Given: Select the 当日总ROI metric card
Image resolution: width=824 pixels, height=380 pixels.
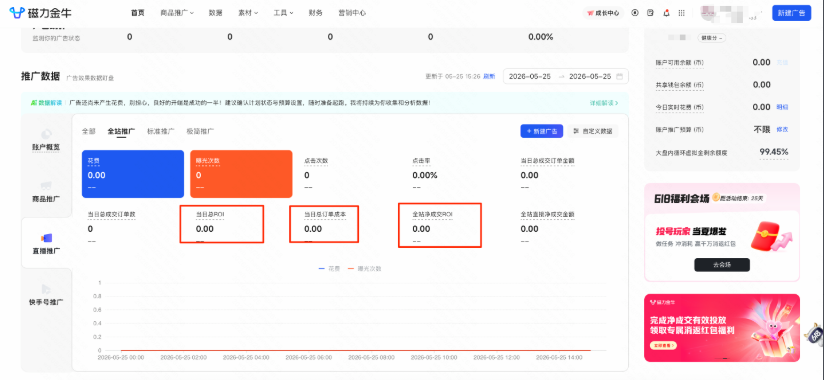Looking at the screenshot, I should 241,228.
